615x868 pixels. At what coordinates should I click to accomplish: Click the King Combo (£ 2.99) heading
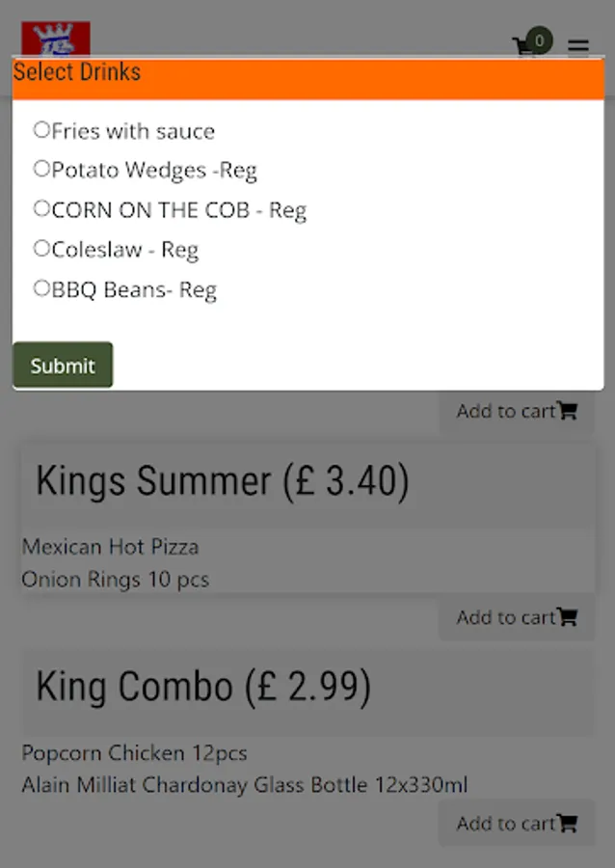[x=202, y=687]
